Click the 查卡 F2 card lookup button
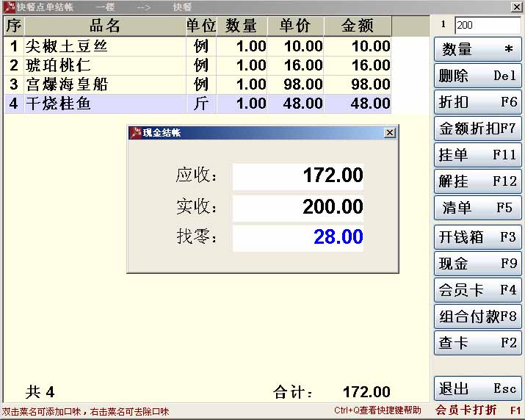This screenshot has height=420, width=525. click(x=477, y=343)
